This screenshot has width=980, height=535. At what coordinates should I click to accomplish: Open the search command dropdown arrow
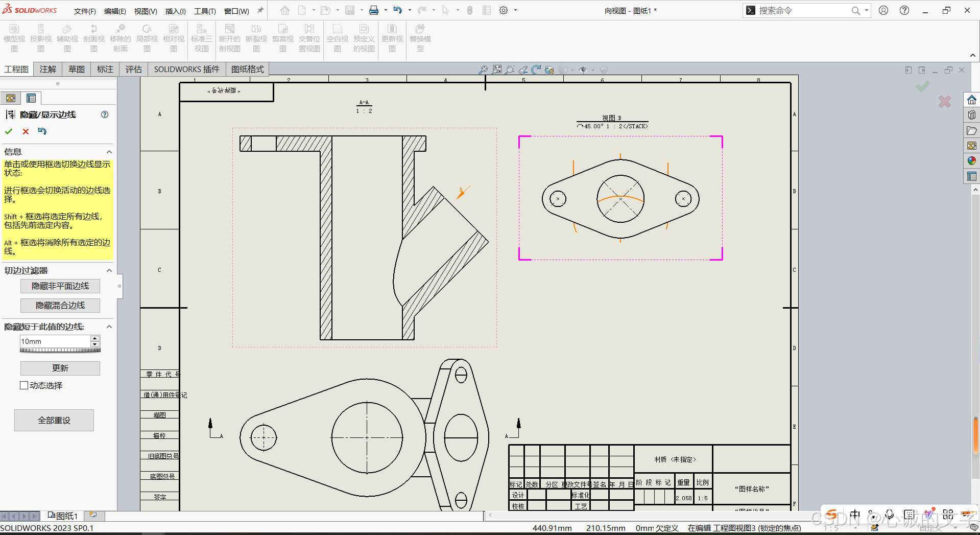click(867, 10)
